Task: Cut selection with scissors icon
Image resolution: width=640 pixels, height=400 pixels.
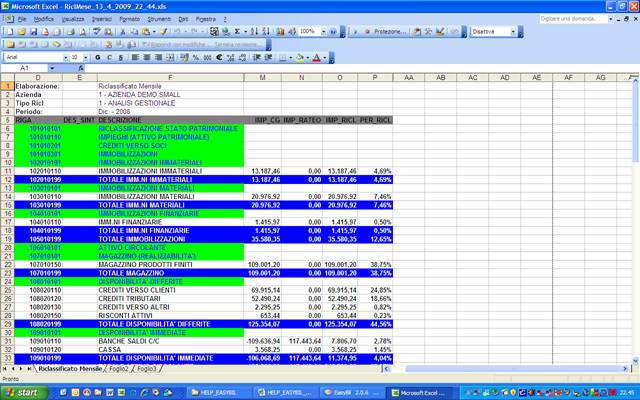Action: coord(123,31)
